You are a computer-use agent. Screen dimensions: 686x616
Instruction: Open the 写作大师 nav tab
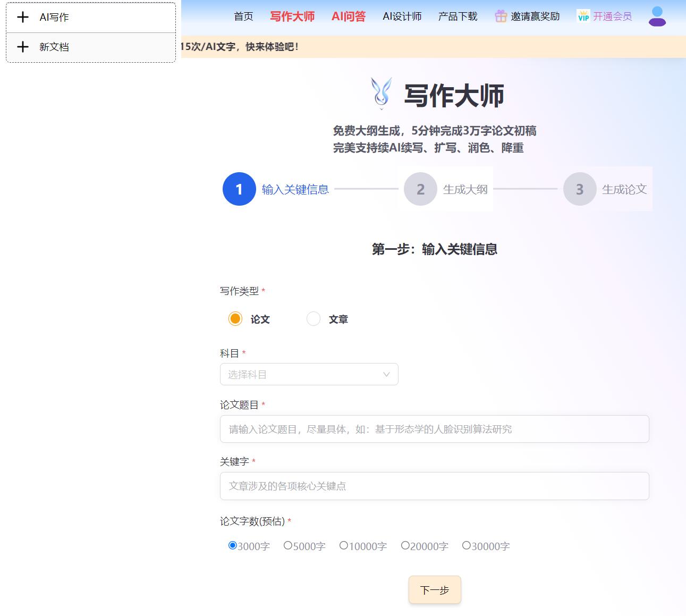(292, 16)
